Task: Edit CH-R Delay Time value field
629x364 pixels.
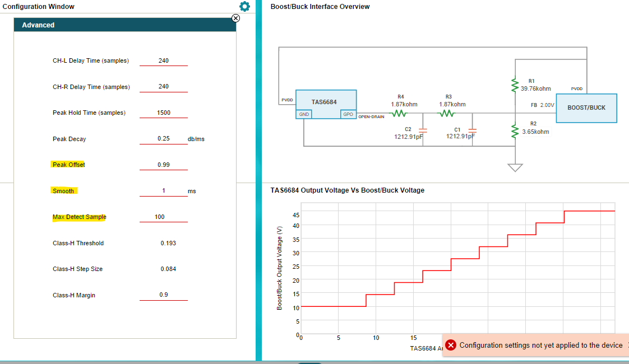Action: (x=164, y=87)
